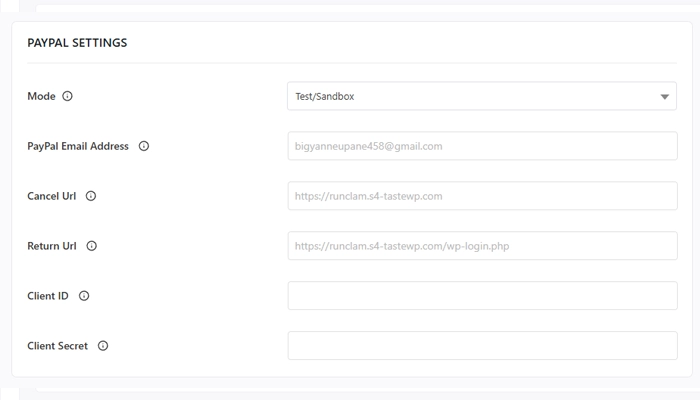Image resolution: width=700 pixels, height=400 pixels.
Task: Click the info icon beside Client ID
Action: (x=84, y=296)
